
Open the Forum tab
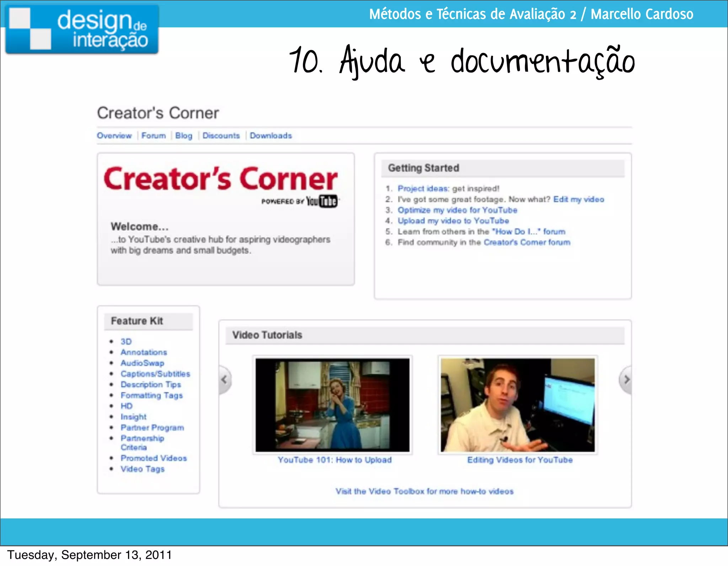point(154,136)
